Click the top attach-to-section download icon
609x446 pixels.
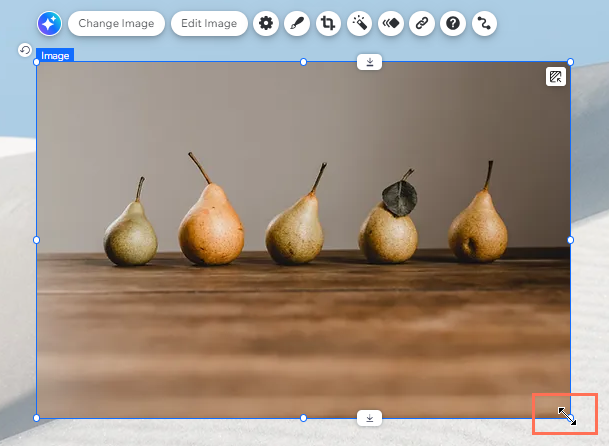coord(369,62)
